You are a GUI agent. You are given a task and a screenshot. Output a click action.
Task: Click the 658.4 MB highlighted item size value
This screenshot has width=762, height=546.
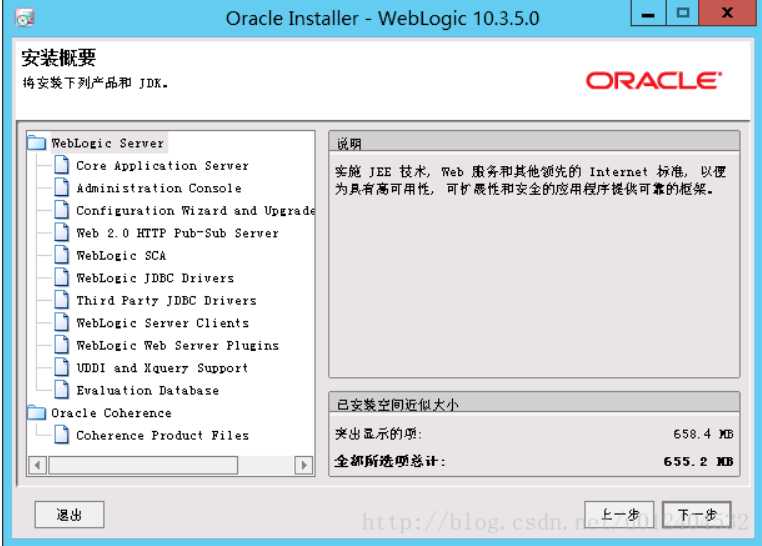click(x=703, y=434)
